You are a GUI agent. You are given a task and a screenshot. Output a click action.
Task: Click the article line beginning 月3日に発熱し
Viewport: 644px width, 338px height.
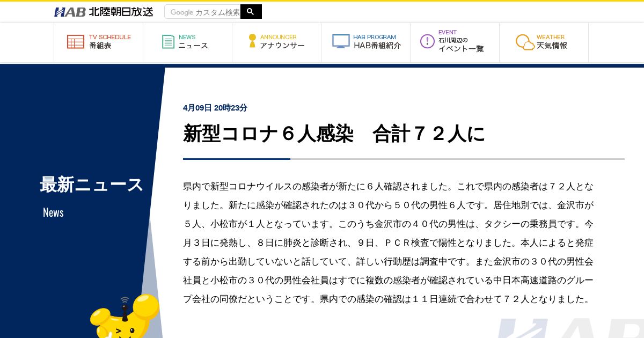pyautogui.click(x=389, y=243)
